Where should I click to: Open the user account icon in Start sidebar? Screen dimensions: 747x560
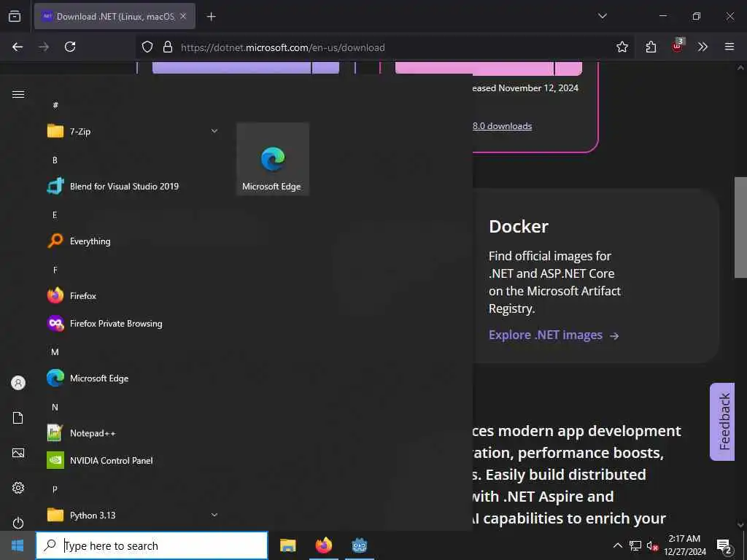(x=18, y=383)
